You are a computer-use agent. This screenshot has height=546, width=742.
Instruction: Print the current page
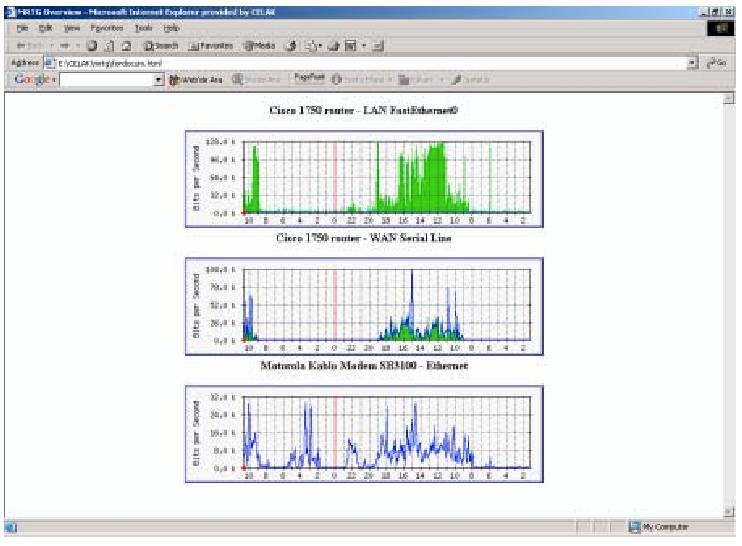tap(334, 46)
